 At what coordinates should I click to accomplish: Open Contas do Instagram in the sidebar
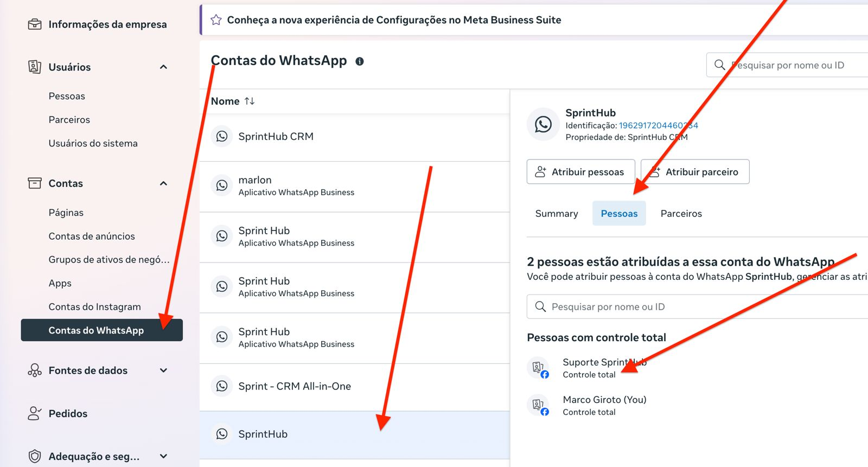click(x=95, y=307)
